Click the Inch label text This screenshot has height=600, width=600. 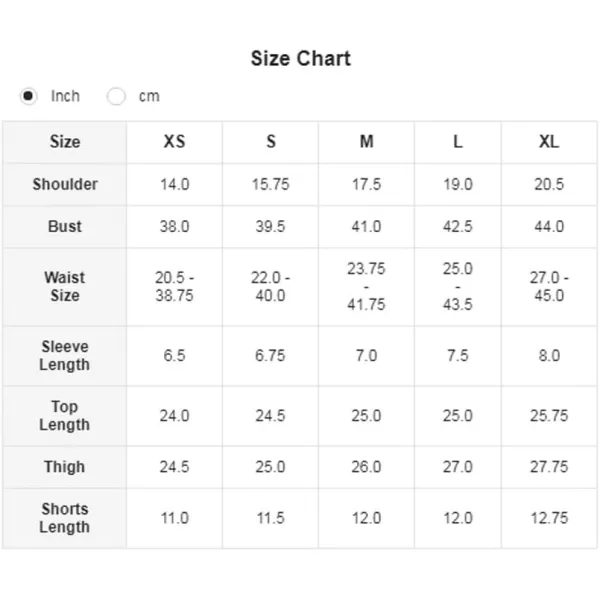click(x=65, y=96)
